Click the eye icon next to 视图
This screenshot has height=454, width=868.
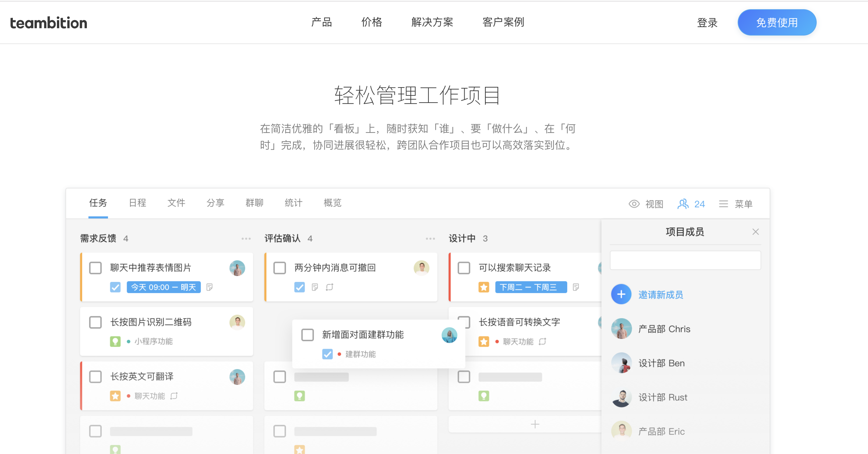(x=634, y=204)
